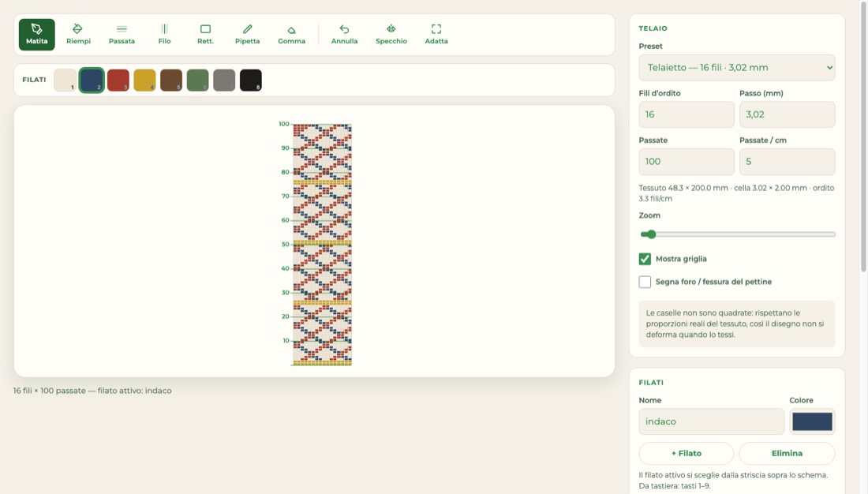The width and height of the screenshot is (868, 494).
Task: Open the yarn Colore picker
Action: (812, 421)
